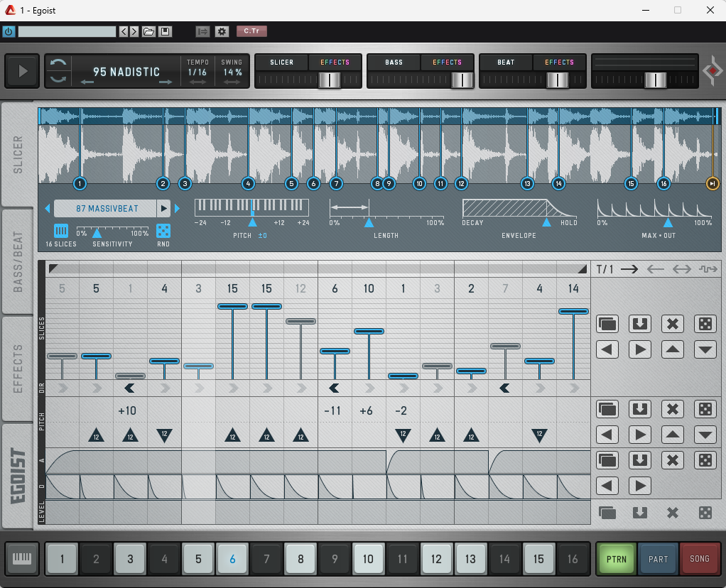This screenshot has width=726, height=588.
Task: Toggle reverse direction on step three
Action: point(130,388)
